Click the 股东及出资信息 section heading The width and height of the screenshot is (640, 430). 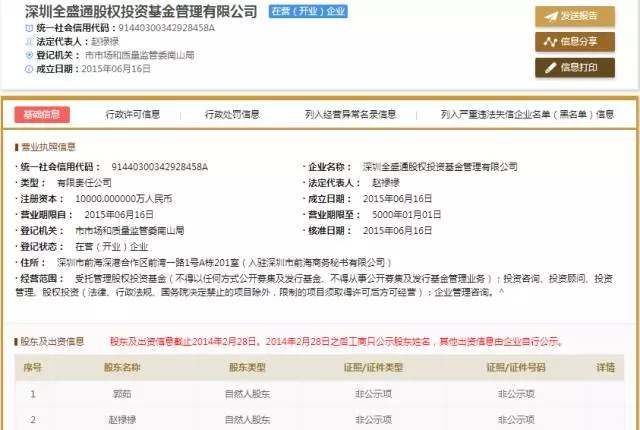click(x=56, y=341)
